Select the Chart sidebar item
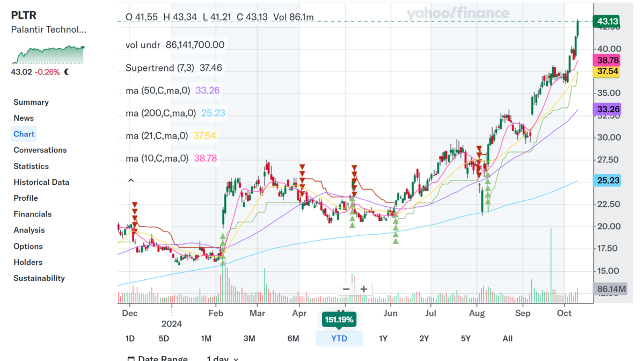 point(24,134)
